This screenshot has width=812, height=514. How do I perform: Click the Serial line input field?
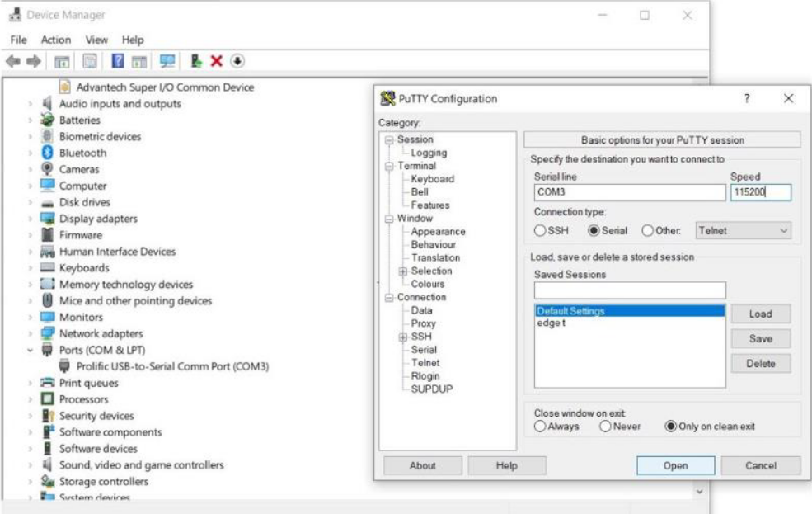coord(630,192)
